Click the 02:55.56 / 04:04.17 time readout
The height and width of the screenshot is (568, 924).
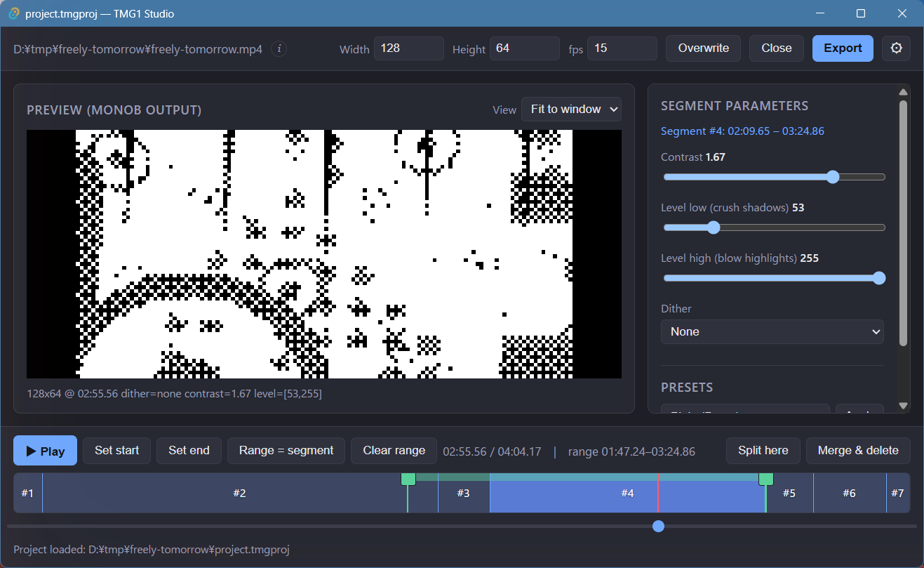(492, 451)
